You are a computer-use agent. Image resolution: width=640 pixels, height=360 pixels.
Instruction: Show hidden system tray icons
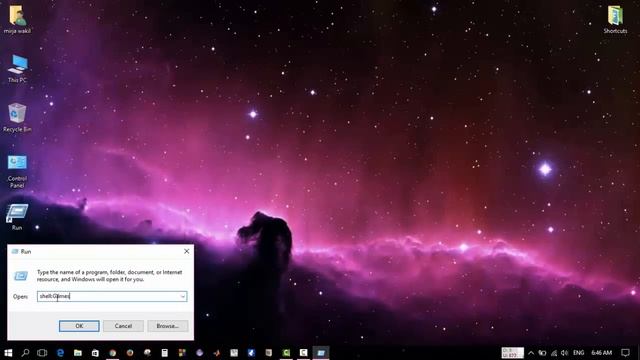pyautogui.click(x=531, y=353)
